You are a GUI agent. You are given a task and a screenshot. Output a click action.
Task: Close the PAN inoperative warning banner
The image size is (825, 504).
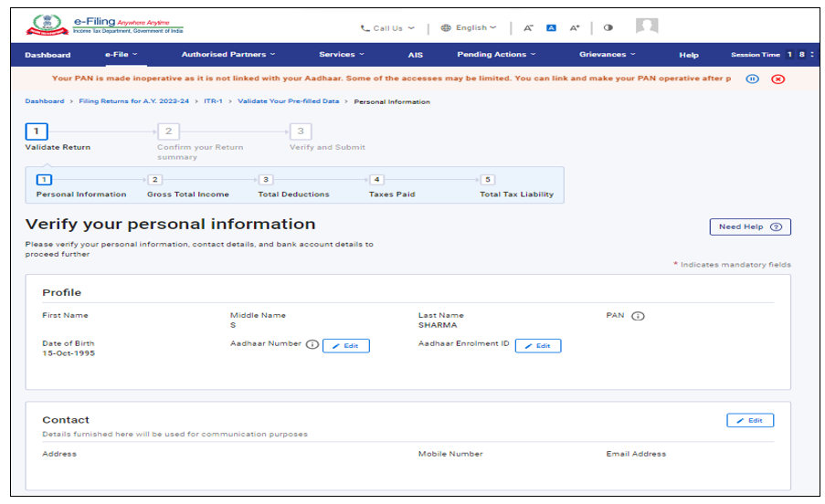coord(778,79)
